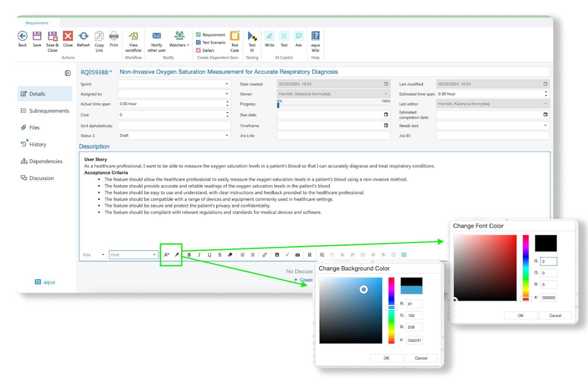Click Cancel in Change Font Color dialog
Screen dimensions: 588x379
[x=555, y=315]
